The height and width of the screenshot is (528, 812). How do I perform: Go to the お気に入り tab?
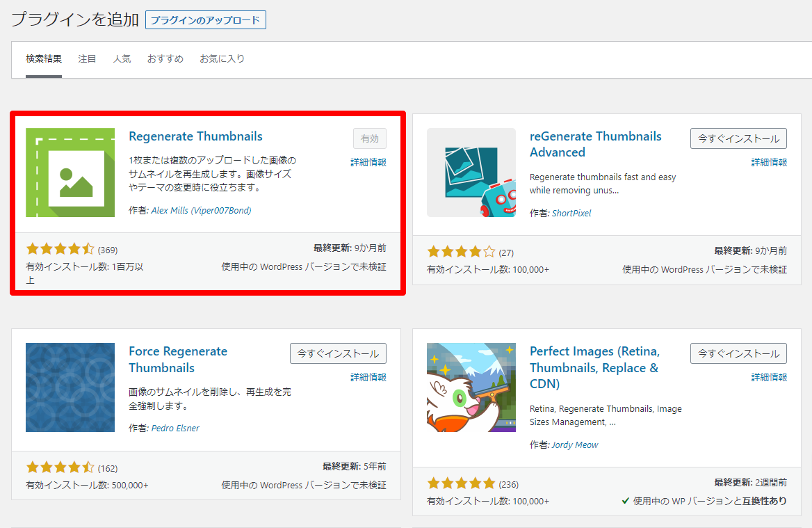pyautogui.click(x=222, y=59)
